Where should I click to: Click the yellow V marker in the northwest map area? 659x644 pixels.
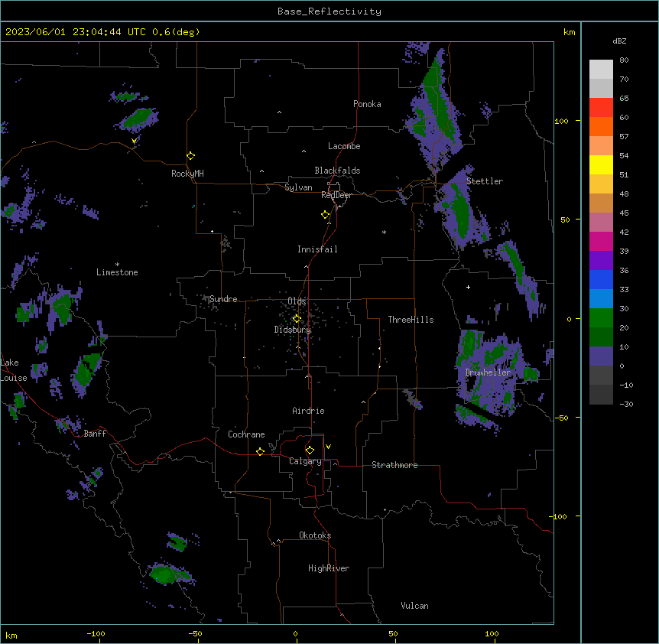click(134, 141)
